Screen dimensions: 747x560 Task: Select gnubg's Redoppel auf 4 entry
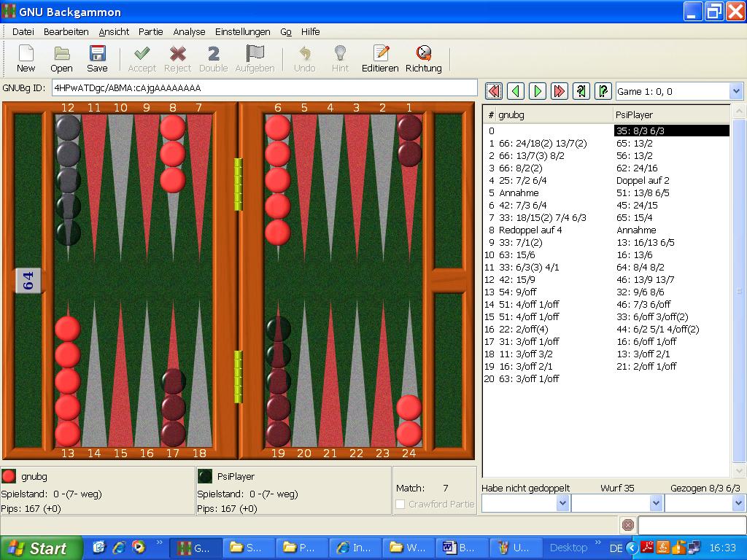click(x=530, y=230)
